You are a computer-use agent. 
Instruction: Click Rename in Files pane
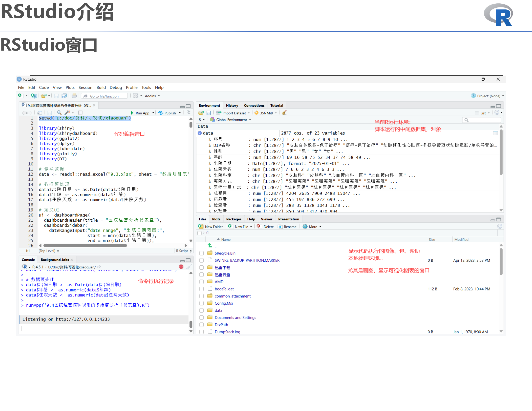[287, 227]
